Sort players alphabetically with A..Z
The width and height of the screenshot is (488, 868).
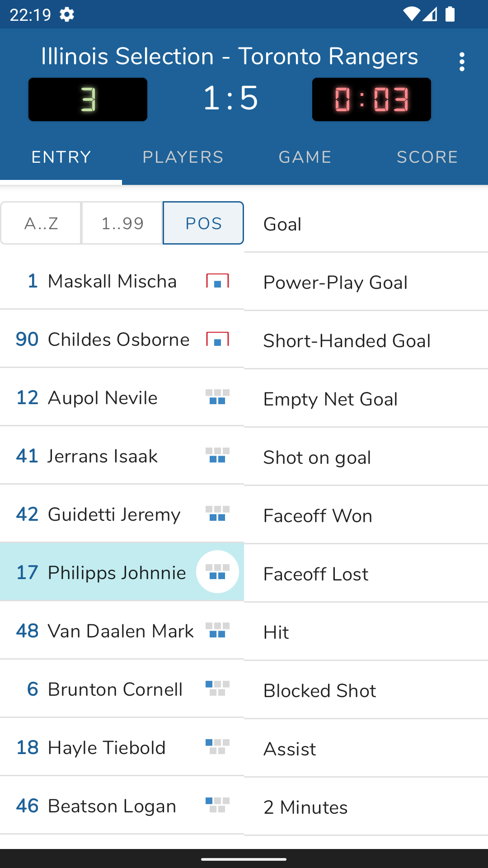41,223
